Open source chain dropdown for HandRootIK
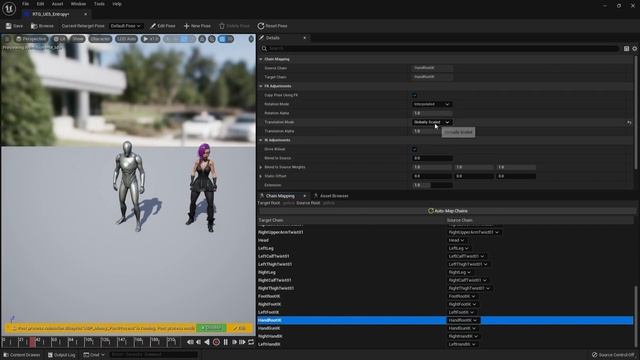Image resolution: width=640 pixels, height=360 pixels. (463, 320)
